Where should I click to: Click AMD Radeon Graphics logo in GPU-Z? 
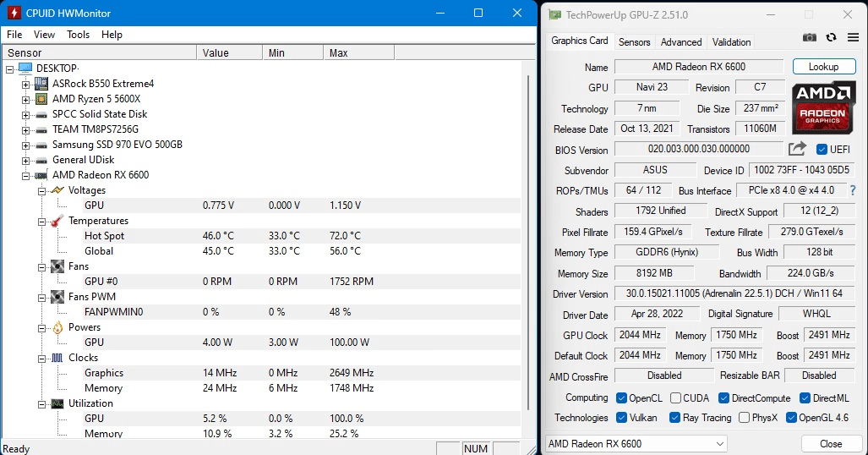pos(822,108)
